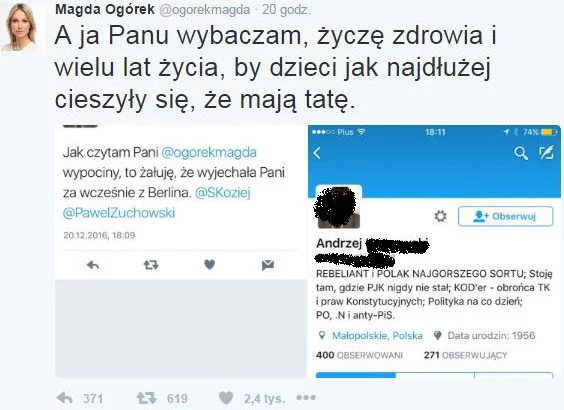Open the three-dots more options menu
564x410 pixels.
(x=306, y=397)
